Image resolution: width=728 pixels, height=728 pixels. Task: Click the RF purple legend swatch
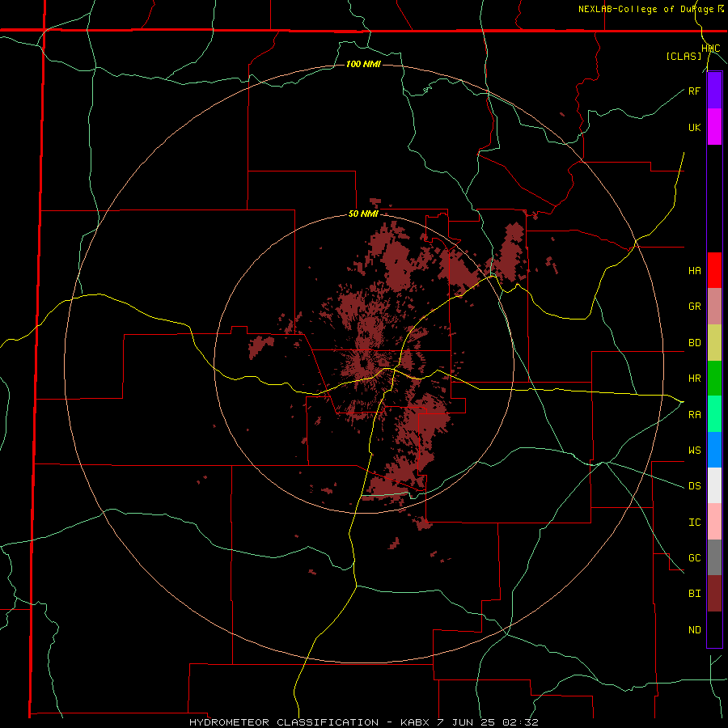click(x=714, y=91)
